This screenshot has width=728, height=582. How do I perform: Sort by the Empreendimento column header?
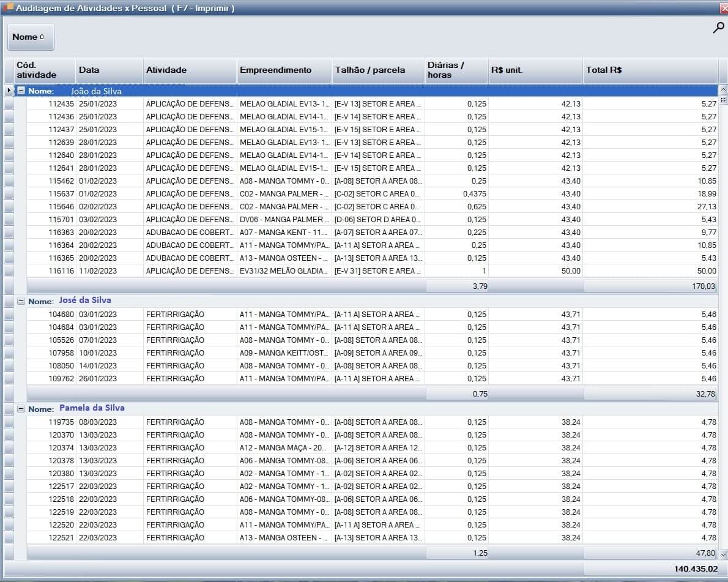pos(283,70)
